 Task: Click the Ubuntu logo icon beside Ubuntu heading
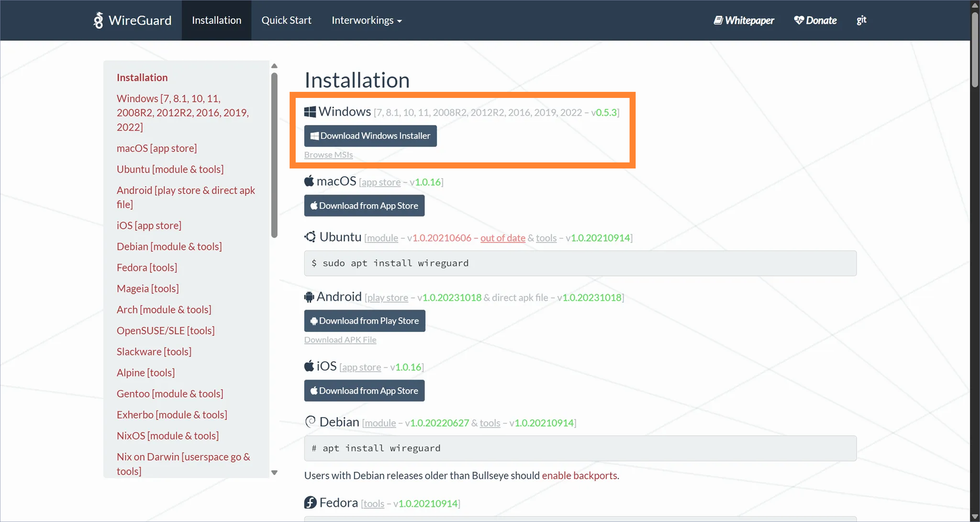310,237
